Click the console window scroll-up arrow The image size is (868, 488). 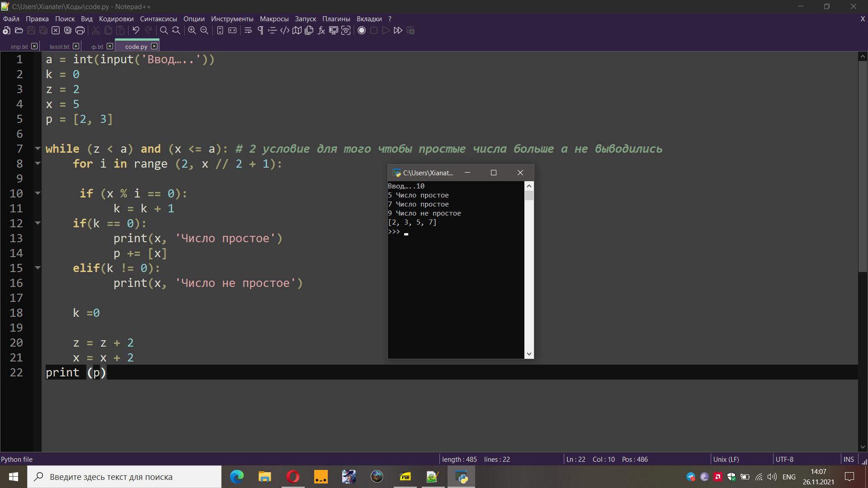point(529,186)
